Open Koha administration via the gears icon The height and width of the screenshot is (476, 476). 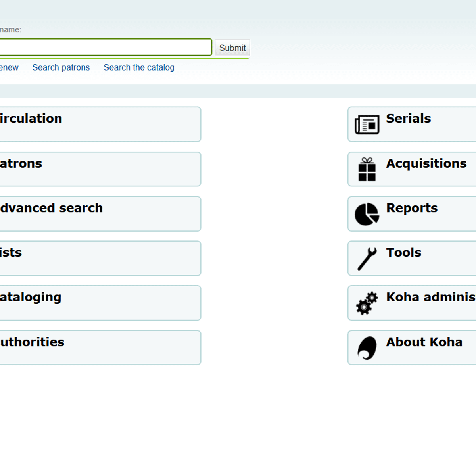tap(367, 303)
